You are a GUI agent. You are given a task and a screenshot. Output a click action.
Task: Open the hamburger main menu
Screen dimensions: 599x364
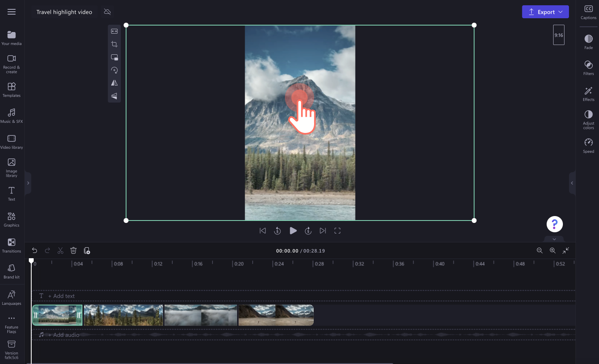click(11, 12)
